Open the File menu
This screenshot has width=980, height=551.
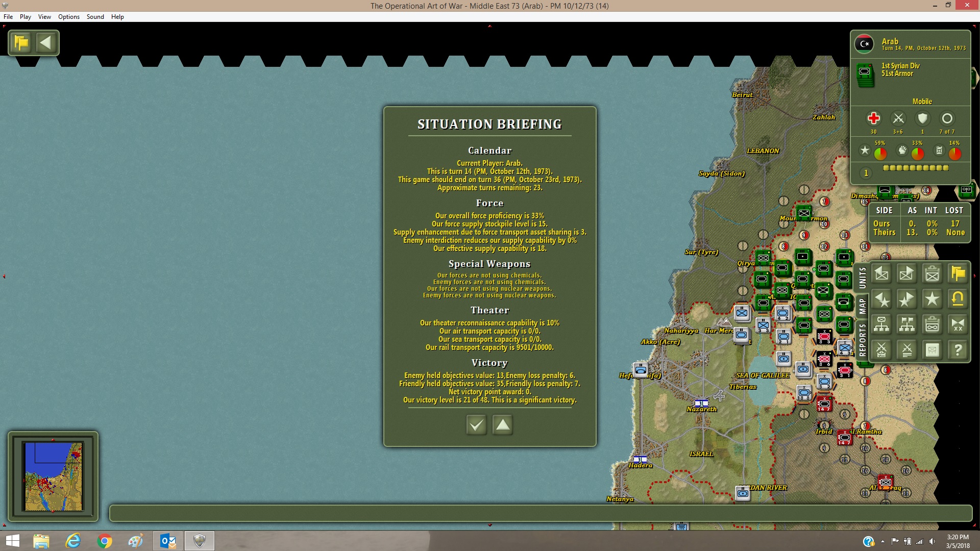(8, 17)
